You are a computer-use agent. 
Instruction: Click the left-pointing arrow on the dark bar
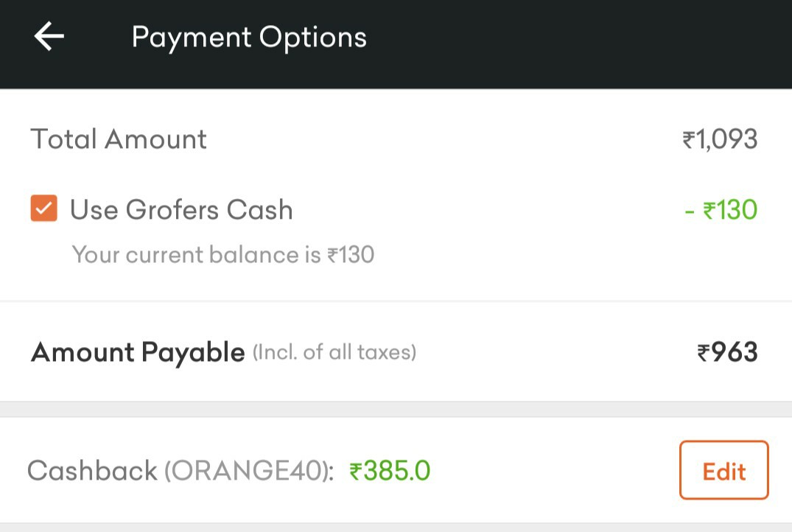(47, 35)
